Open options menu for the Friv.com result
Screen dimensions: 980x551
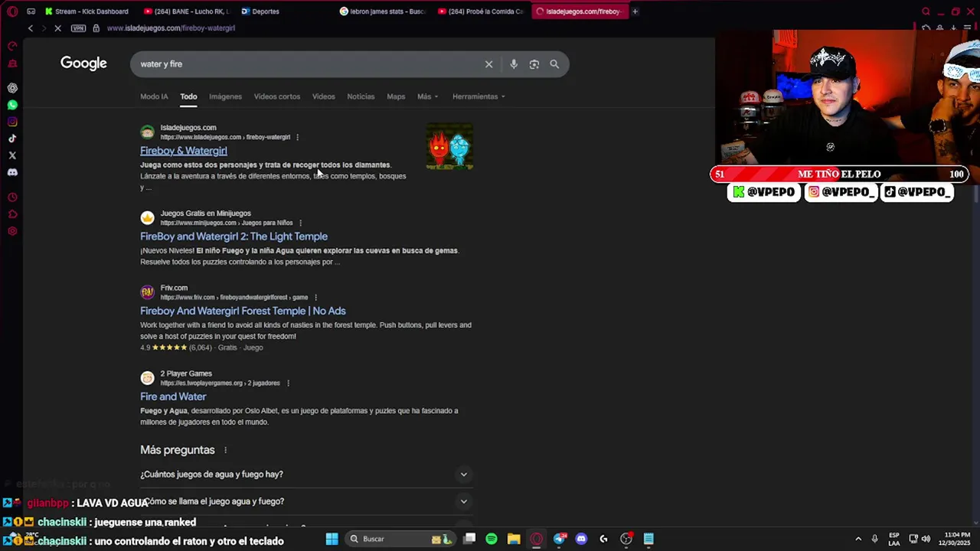[315, 297]
